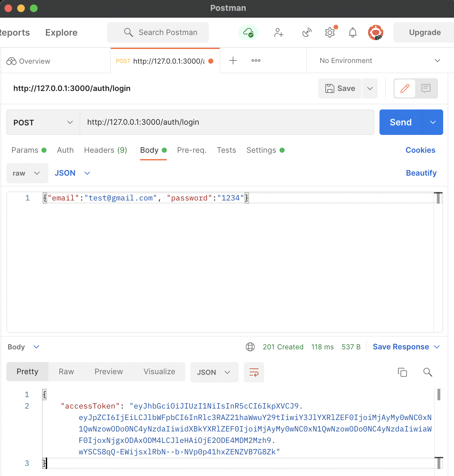Copy response with copy icon

coord(402,372)
